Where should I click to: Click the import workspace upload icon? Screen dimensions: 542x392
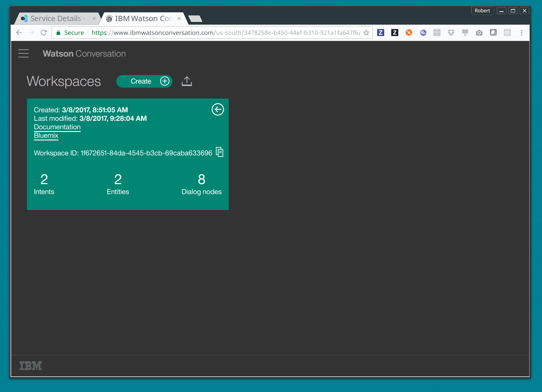[x=187, y=81]
